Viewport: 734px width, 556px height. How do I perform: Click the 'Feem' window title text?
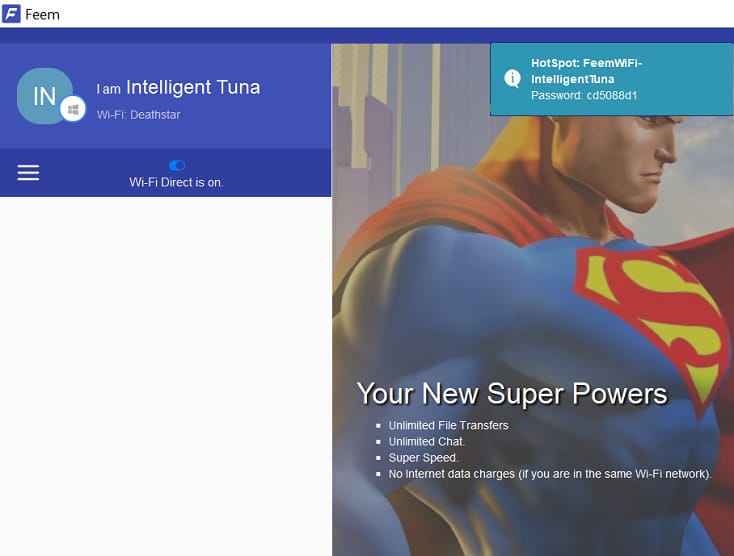pos(42,15)
